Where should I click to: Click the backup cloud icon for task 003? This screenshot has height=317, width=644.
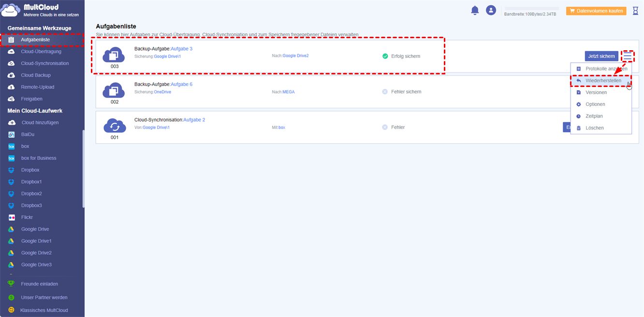pos(114,54)
